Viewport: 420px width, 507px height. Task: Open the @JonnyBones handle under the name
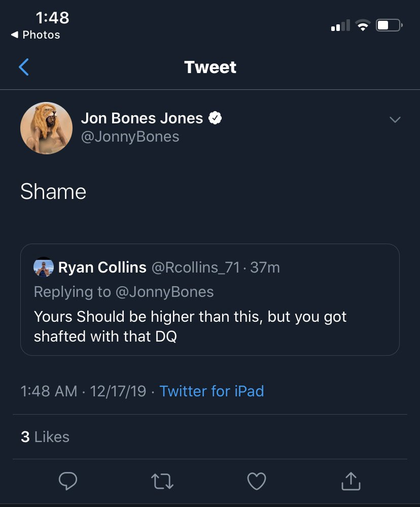pos(130,137)
